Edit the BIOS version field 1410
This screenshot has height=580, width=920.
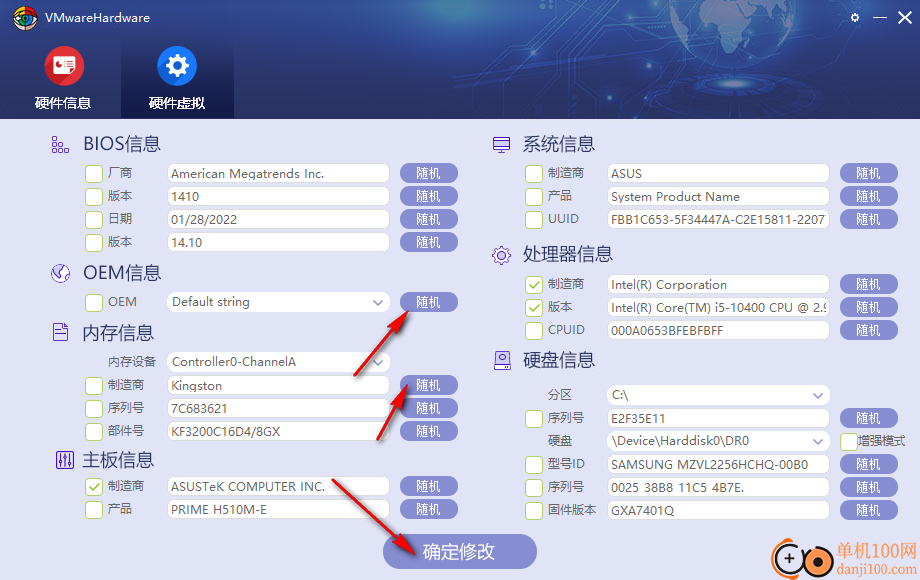click(278, 196)
